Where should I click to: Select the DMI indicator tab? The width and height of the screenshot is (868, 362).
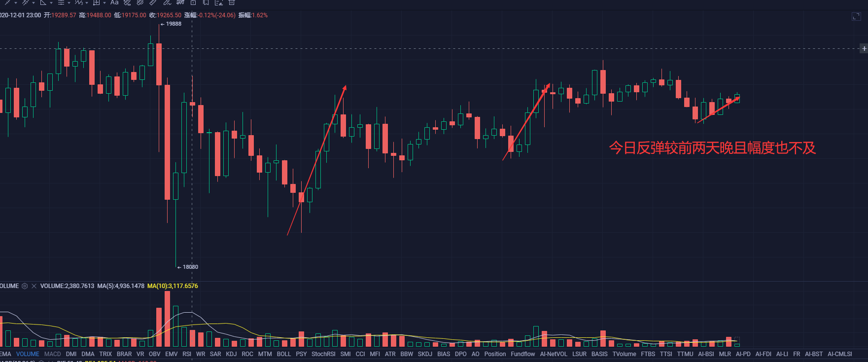tap(71, 354)
